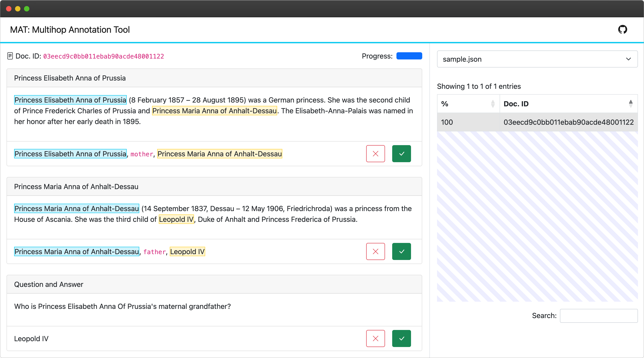Open the GitHub repository icon
The width and height of the screenshot is (644, 358).
622,30
